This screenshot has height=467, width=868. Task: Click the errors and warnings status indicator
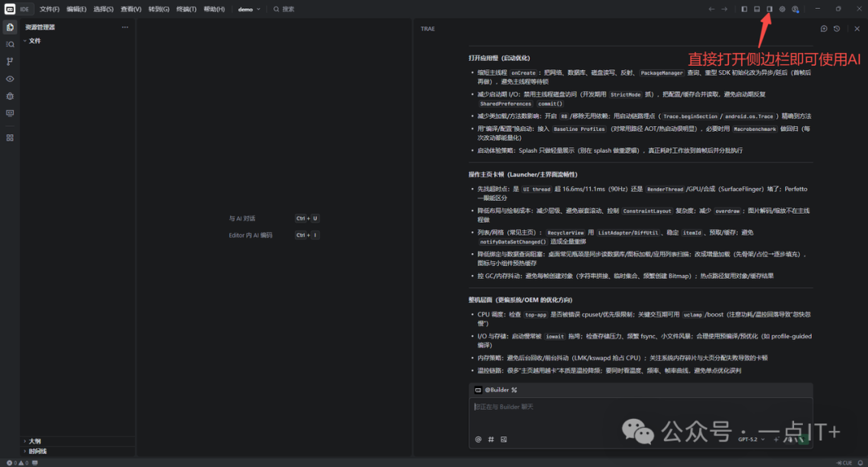(17, 463)
